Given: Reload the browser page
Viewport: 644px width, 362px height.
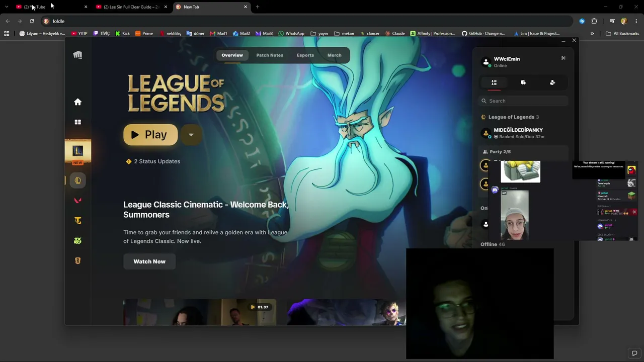Looking at the screenshot, I should click(x=32, y=21).
